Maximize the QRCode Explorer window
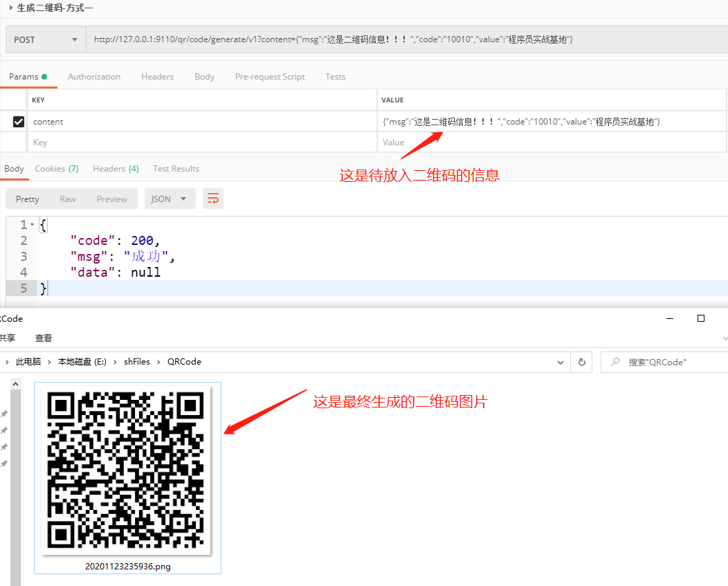The image size is (728, 586). [x=701, y=318]
